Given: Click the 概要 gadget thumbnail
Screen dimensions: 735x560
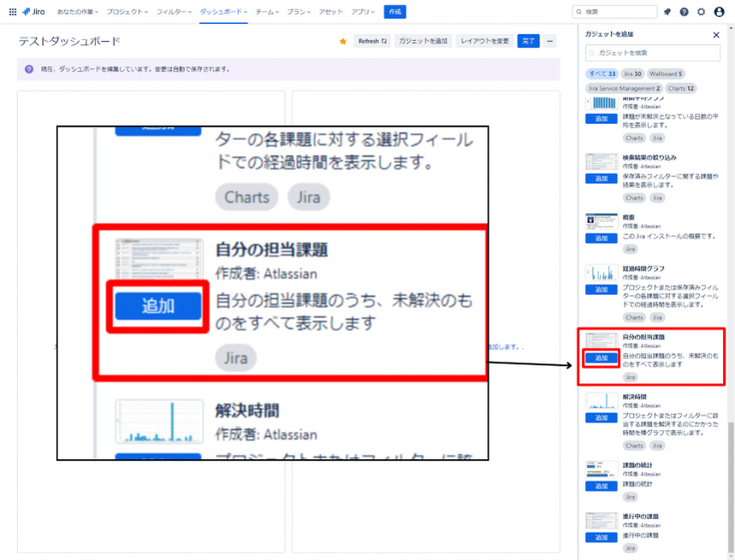Looking at the screenshot, I should [602, 222].
